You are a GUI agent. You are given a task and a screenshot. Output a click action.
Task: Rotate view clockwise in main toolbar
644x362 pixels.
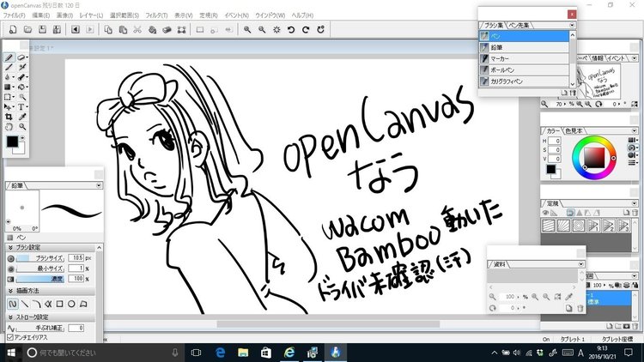click(x=306, y=29)
